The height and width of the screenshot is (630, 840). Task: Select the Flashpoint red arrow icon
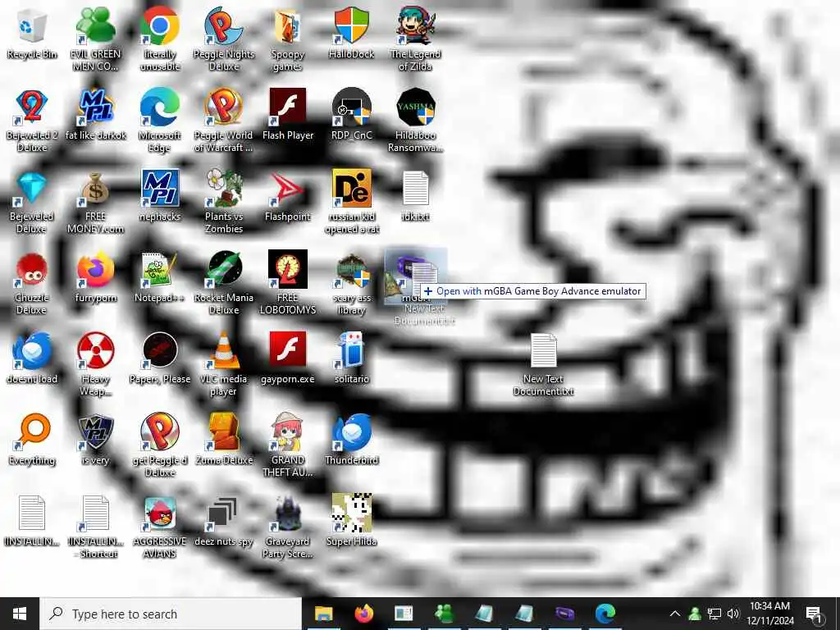(x=288, y=189)
